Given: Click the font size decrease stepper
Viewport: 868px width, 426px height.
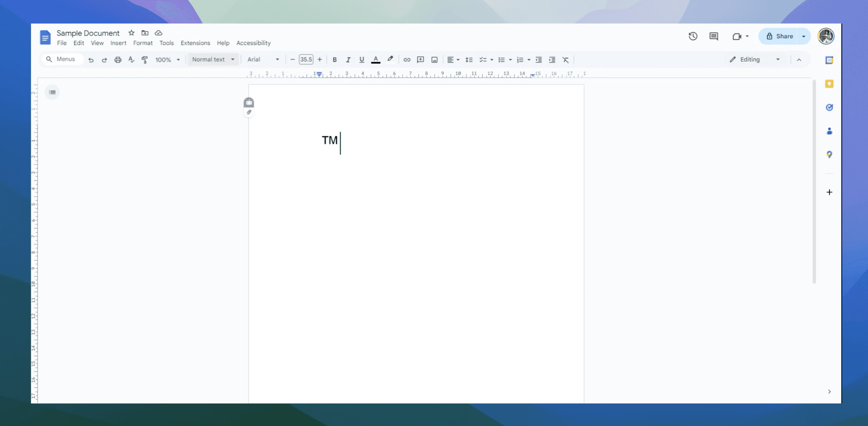Looking at the screenshot, I should click(x=292, y=59).
